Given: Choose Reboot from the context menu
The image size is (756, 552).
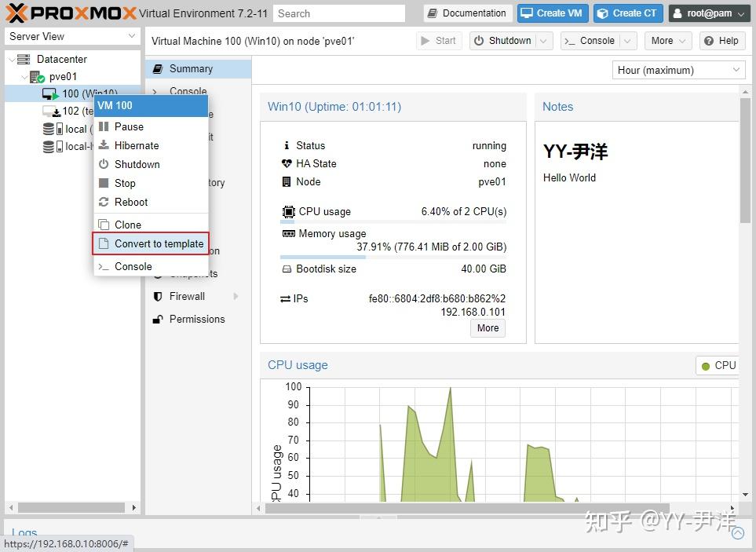Looking at the screenshot, I should (151, 202).
